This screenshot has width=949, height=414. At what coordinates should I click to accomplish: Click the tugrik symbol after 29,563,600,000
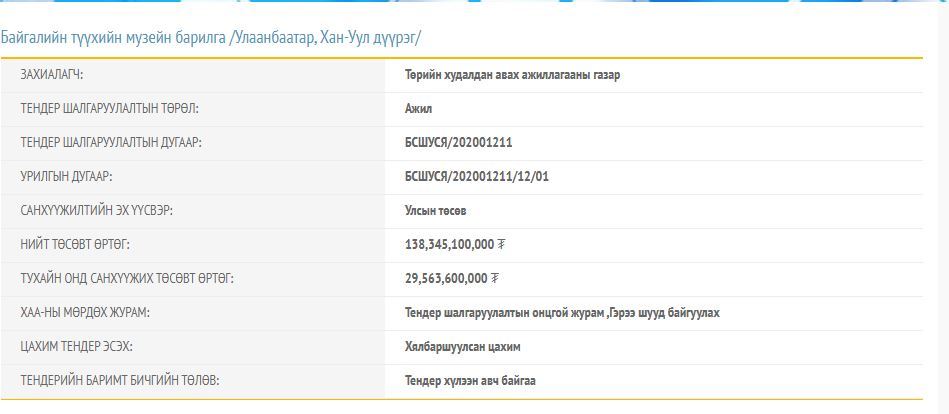(x=494, y=278)
